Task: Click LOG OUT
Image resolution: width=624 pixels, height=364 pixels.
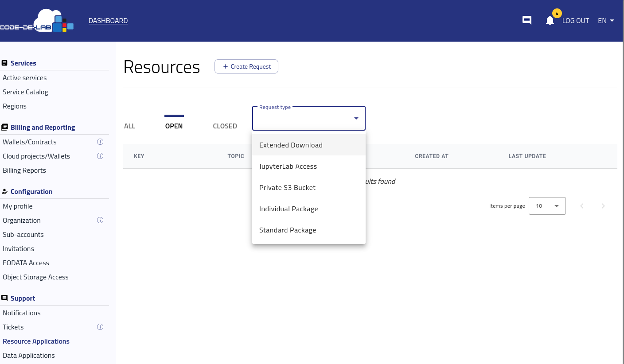Action: (576, 21)
